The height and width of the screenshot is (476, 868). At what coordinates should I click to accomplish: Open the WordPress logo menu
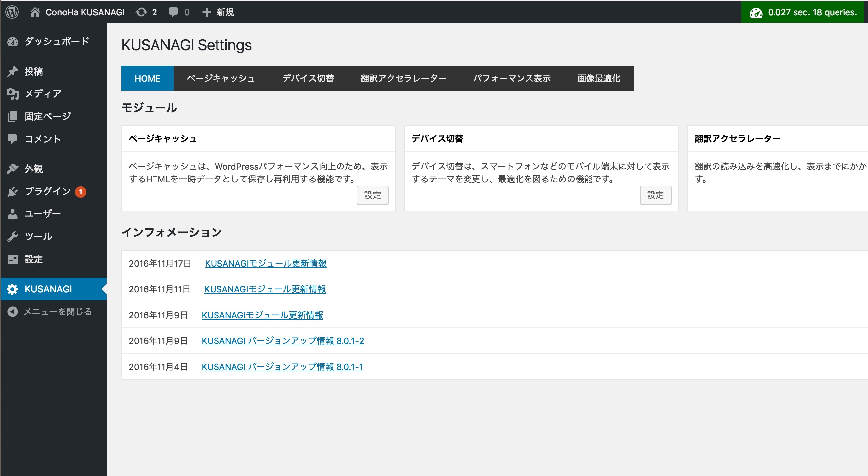(x=12, y=12)
